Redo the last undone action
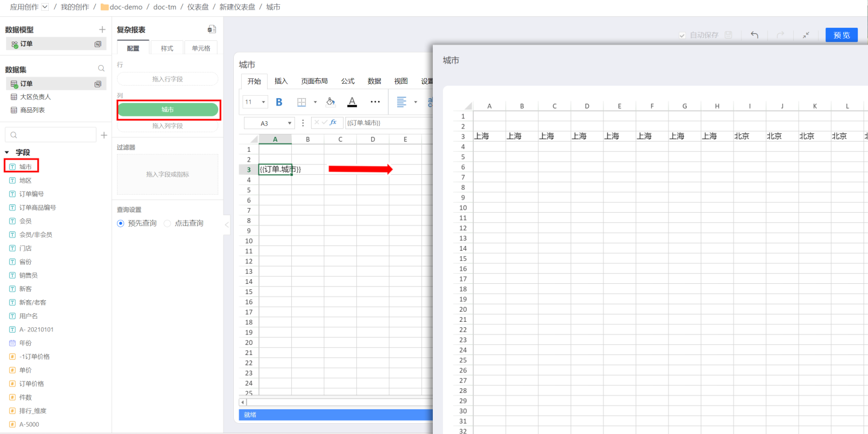 pos(781,35)
